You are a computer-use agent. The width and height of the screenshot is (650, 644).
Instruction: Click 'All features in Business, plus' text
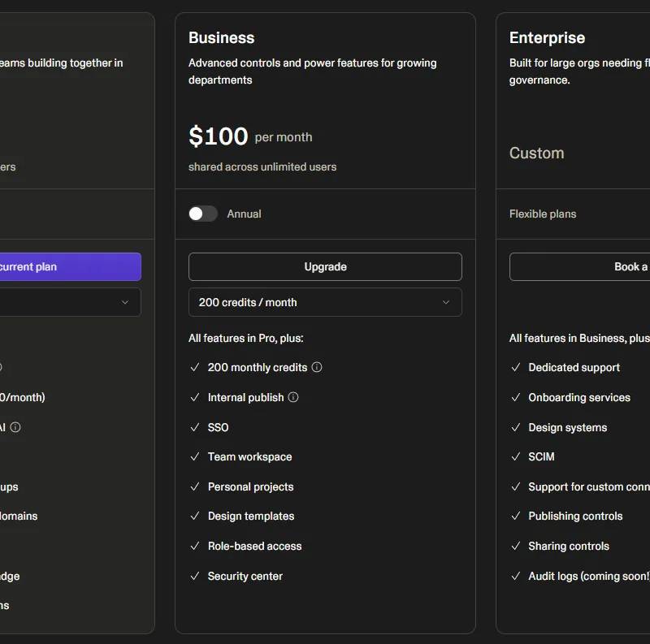tap(579, 338)
